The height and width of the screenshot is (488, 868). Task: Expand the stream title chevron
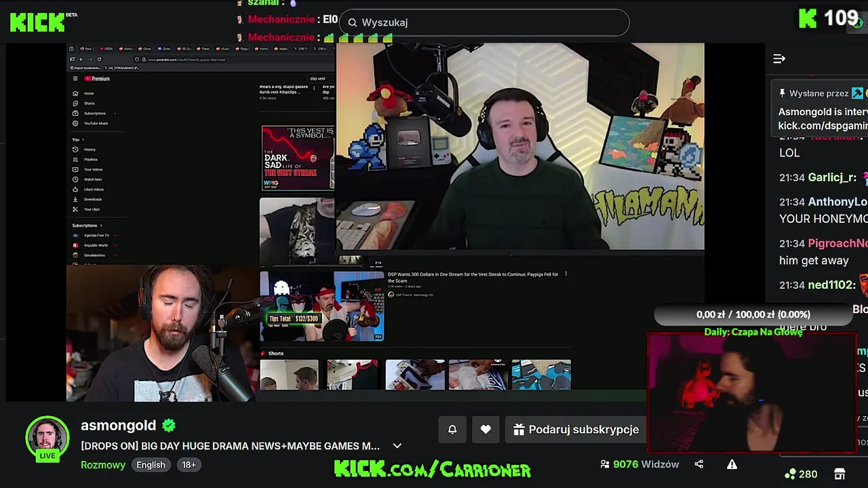[x=397, y=446]
